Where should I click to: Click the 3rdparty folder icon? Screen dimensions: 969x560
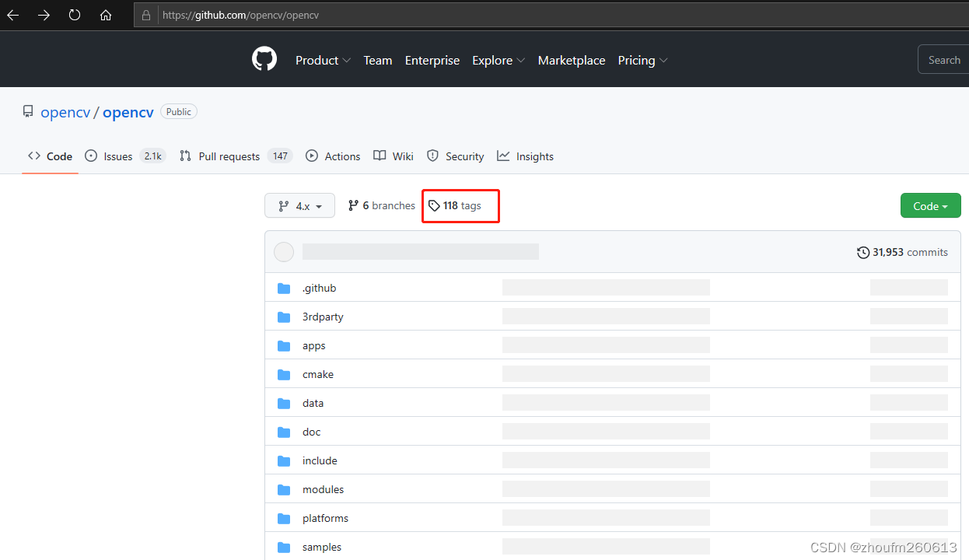click(x=284, y=317)
